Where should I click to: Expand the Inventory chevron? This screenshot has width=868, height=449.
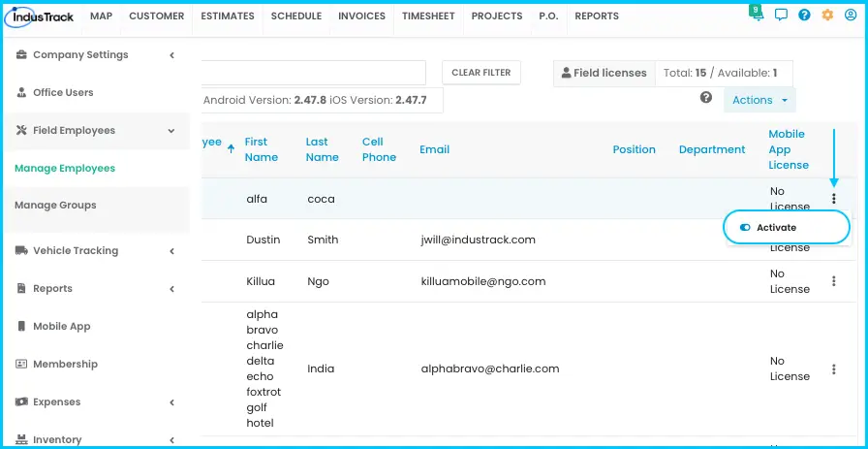click(x=172, y=440)
